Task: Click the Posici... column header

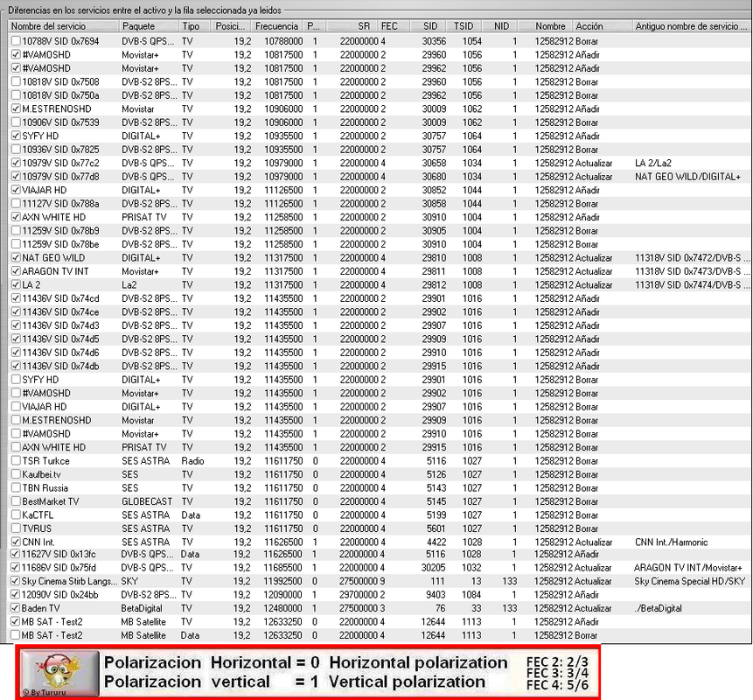Action: pyautogui.click(x=231, y=26)
